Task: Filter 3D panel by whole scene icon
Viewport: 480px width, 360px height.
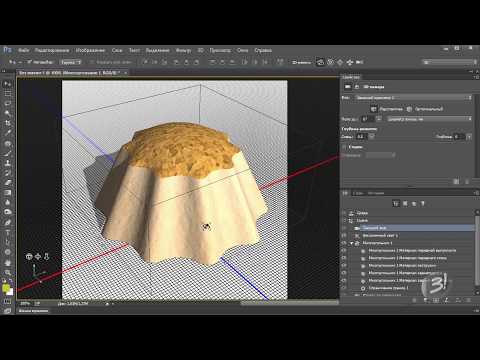Action: pos(396,203)
